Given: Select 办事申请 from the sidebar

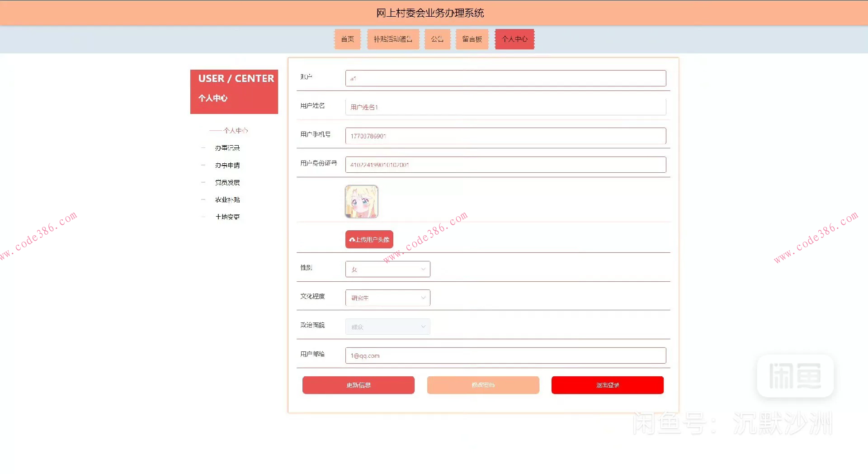Looking at the screenshot, I should [x=227, y=165].
